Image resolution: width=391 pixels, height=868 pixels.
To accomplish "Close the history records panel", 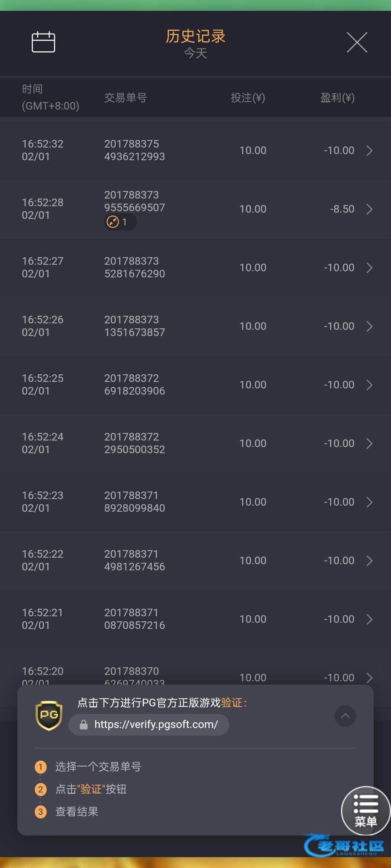I will click(357, 42).
